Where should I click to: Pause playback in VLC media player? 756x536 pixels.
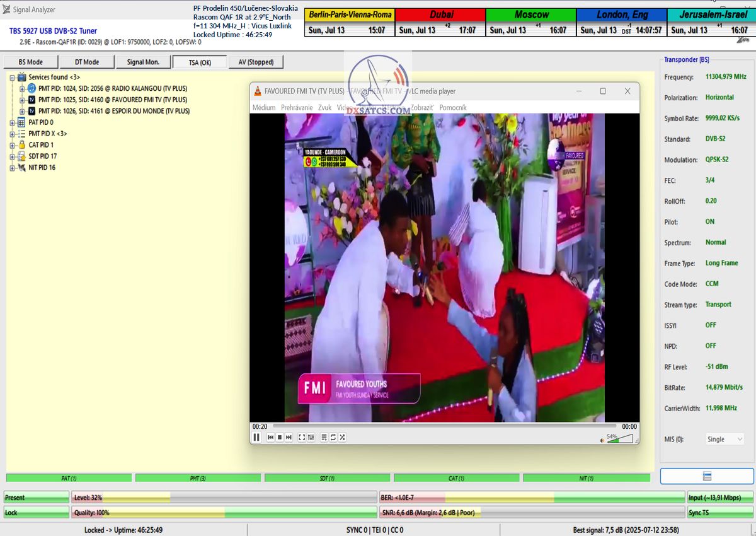[257, 437]
